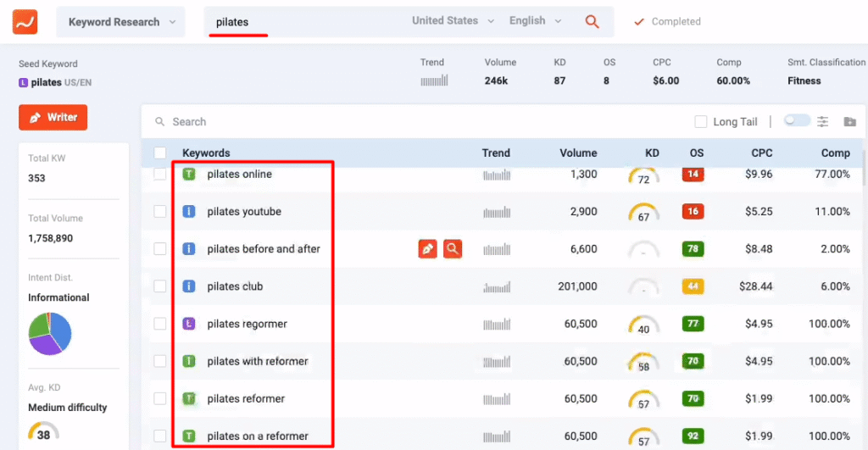This screenshot has height=450, width=868.
Task: Click the red search icon on pilates before and after
Action: pos(453,249)
